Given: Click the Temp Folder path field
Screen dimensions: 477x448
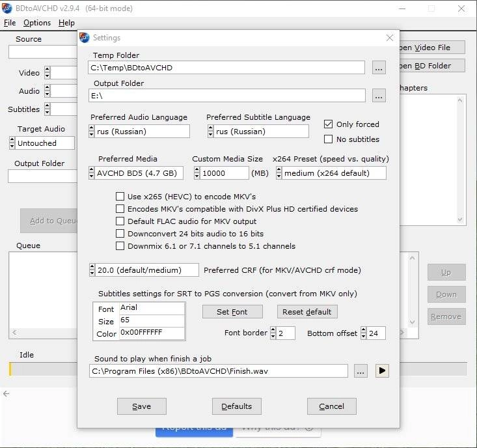Looking at the screenshot, I should pos(226,68).
